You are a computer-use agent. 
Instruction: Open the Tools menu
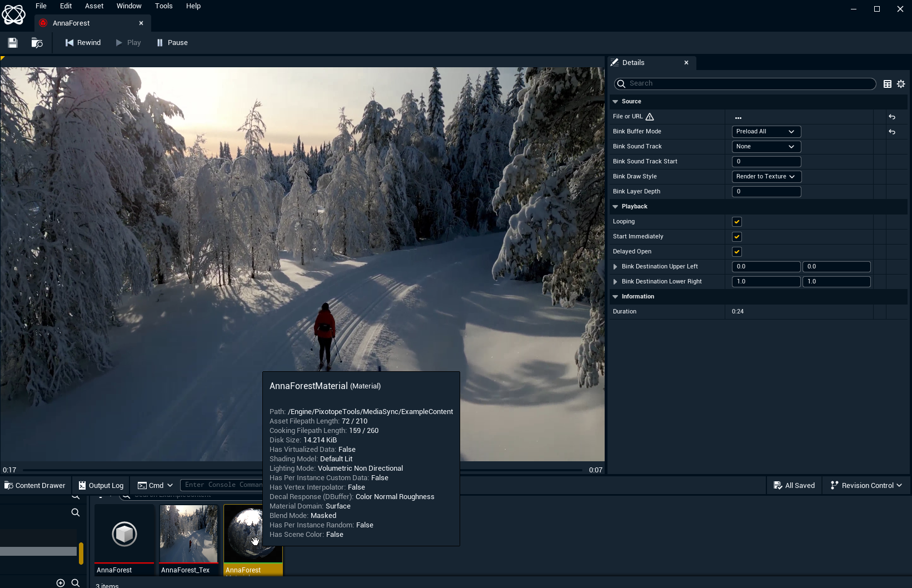[163, 6]
